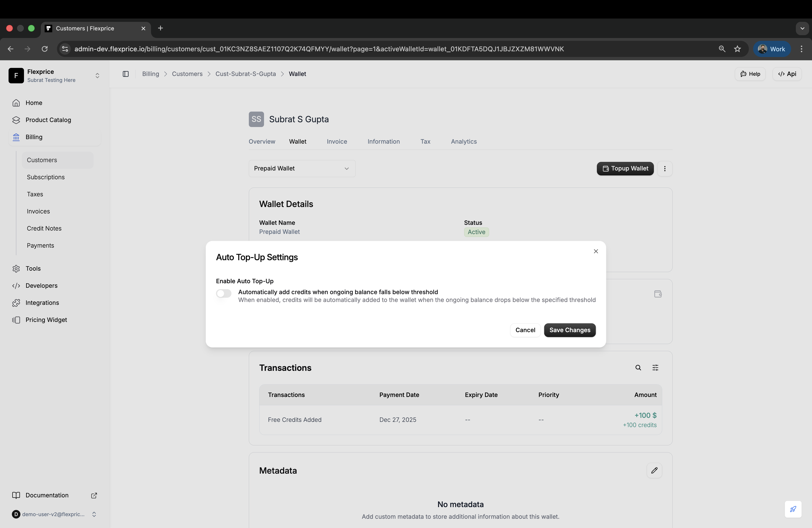Viewport: 812px width, 528px height.
Task: Enable the Auto Top-Up toggle
Action: click(223, 293)
